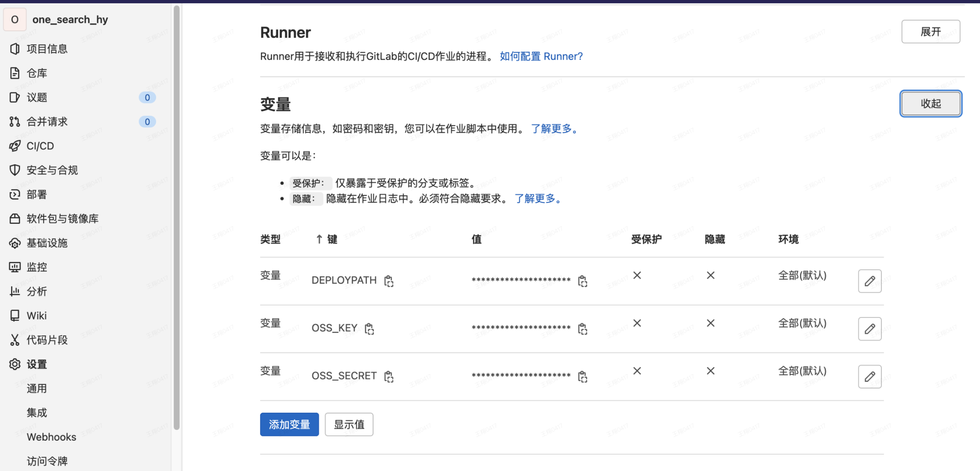The image size is (980, 471).
Task: Copy the OSS_KEY key name
Action: coord(369,329)
